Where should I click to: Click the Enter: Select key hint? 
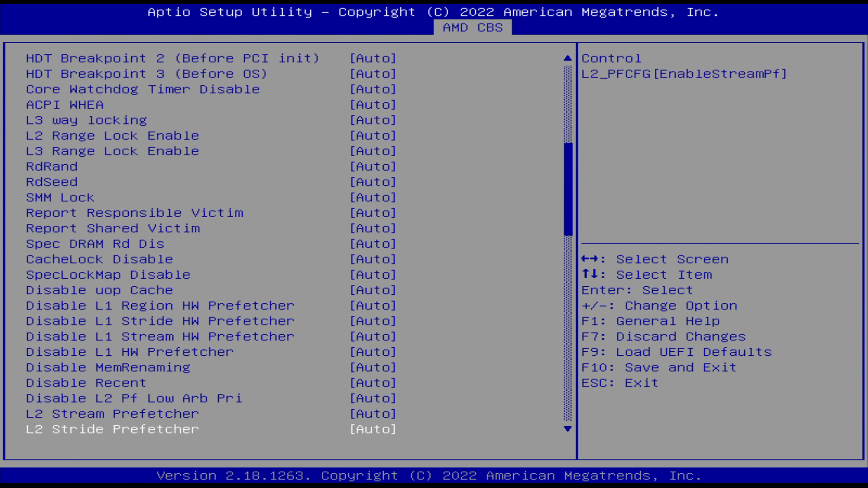point(637,290)
